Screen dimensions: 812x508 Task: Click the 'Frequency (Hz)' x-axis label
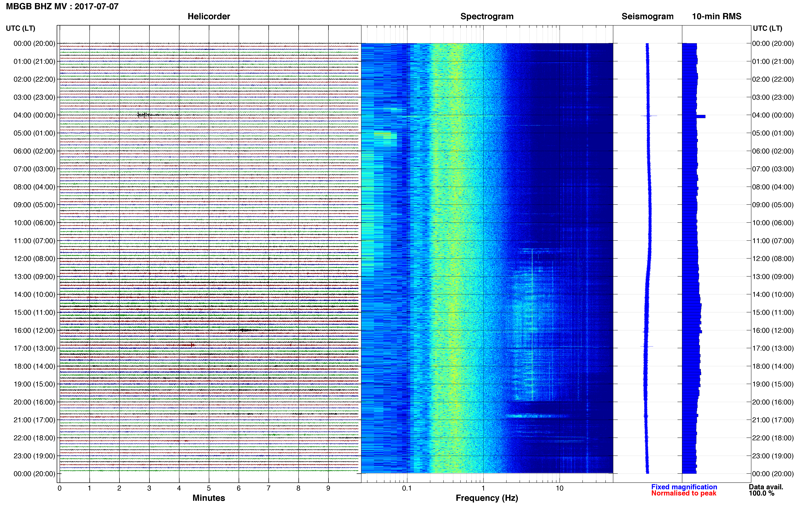(487, 498)
